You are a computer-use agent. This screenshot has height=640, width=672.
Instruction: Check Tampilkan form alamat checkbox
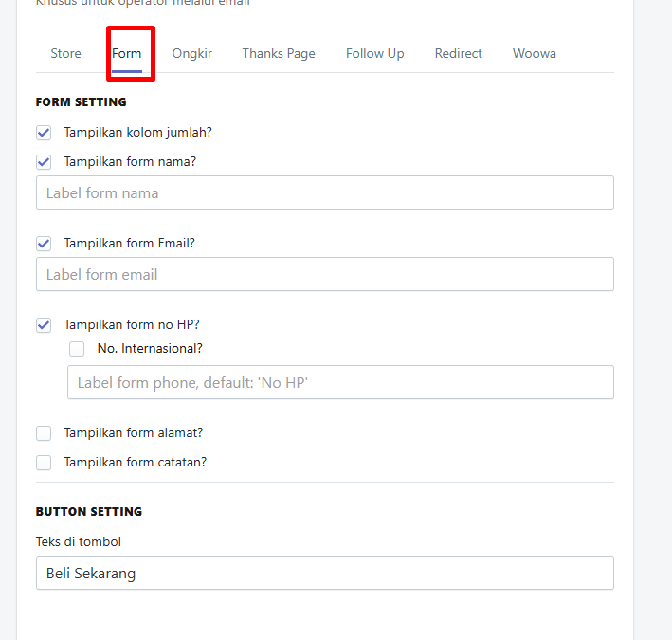click(44, 433)
